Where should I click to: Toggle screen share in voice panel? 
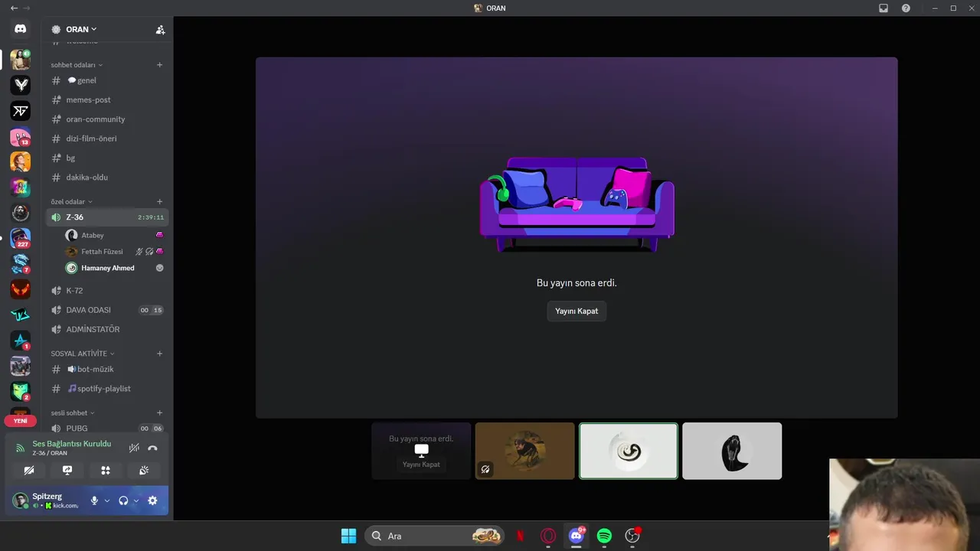tap(67, 471)
